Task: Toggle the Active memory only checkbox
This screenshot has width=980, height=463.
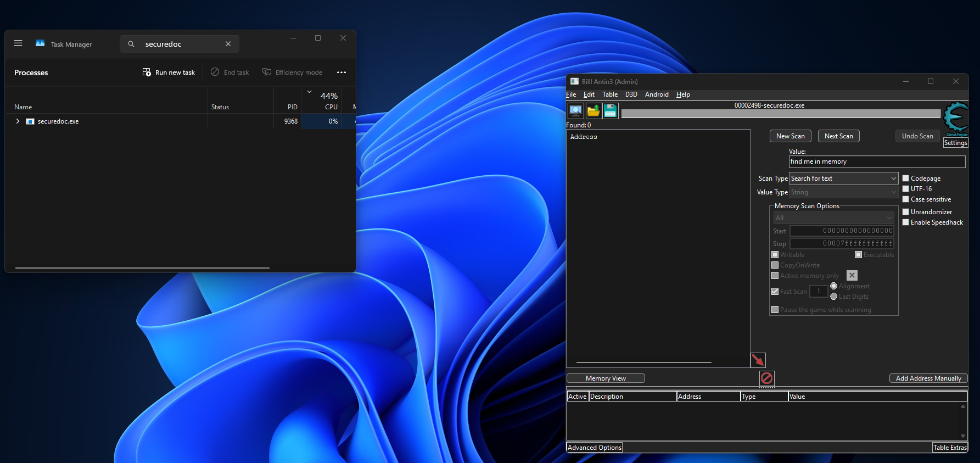Action: 775,276
